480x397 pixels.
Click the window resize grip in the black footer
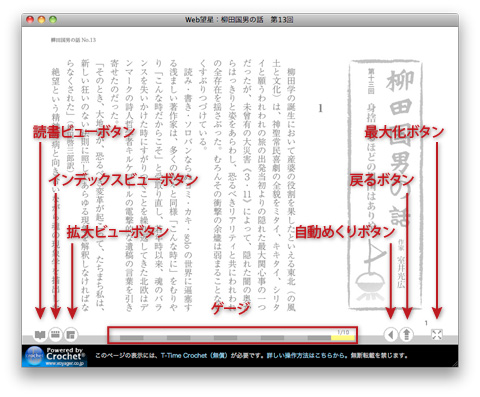click(x=455, y=364)
